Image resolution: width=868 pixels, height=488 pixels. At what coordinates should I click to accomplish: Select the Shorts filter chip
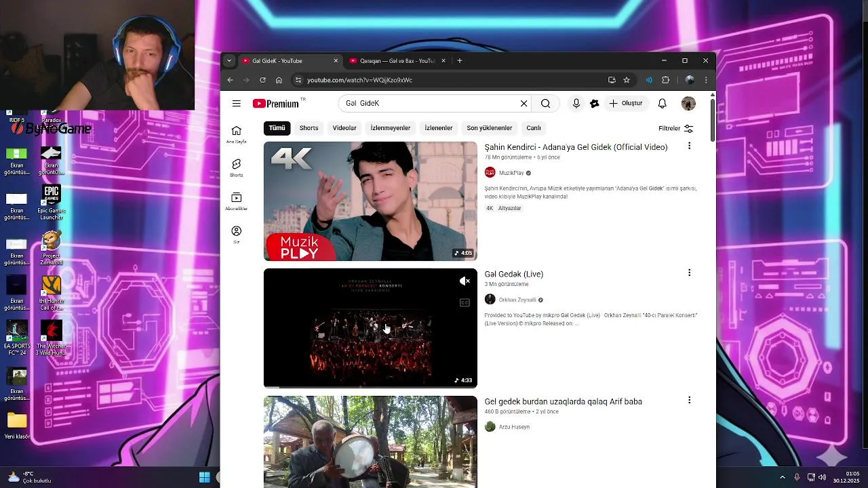(x=309, y=128)
